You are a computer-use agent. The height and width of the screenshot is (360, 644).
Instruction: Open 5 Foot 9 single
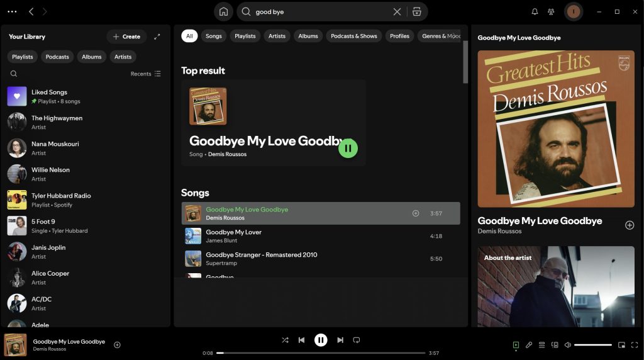(86, 225)
